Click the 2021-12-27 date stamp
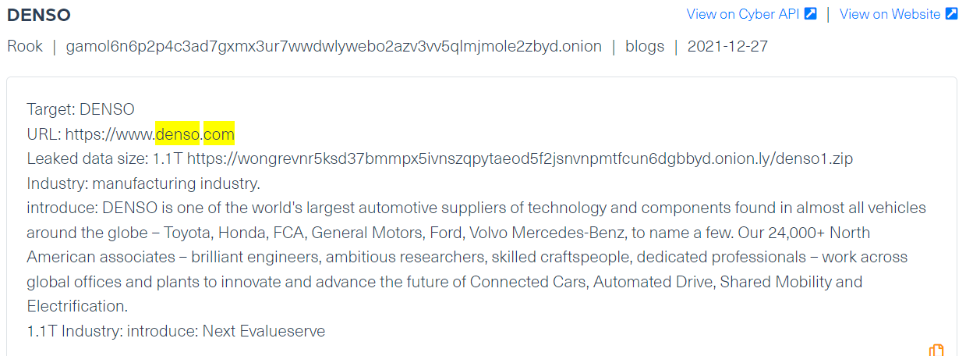The image size is (980, 356). 727,46
